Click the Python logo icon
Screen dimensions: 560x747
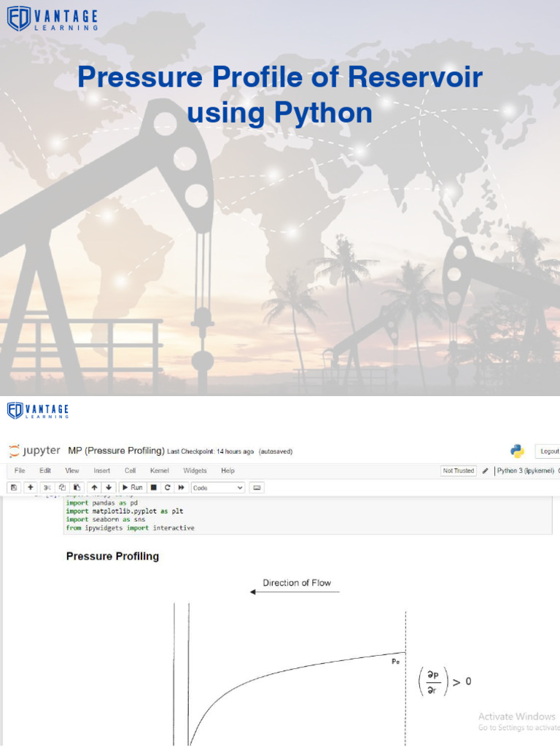517,451
